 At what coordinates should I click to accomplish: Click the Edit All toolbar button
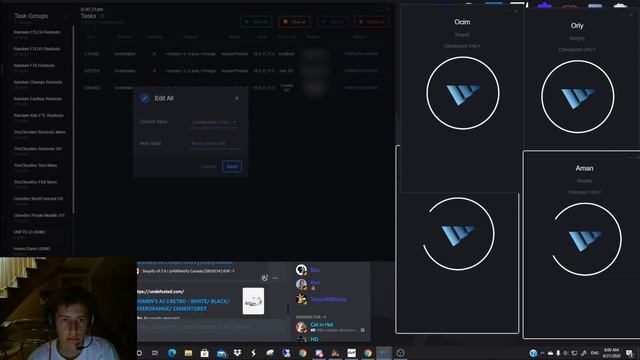click(332, 22)
